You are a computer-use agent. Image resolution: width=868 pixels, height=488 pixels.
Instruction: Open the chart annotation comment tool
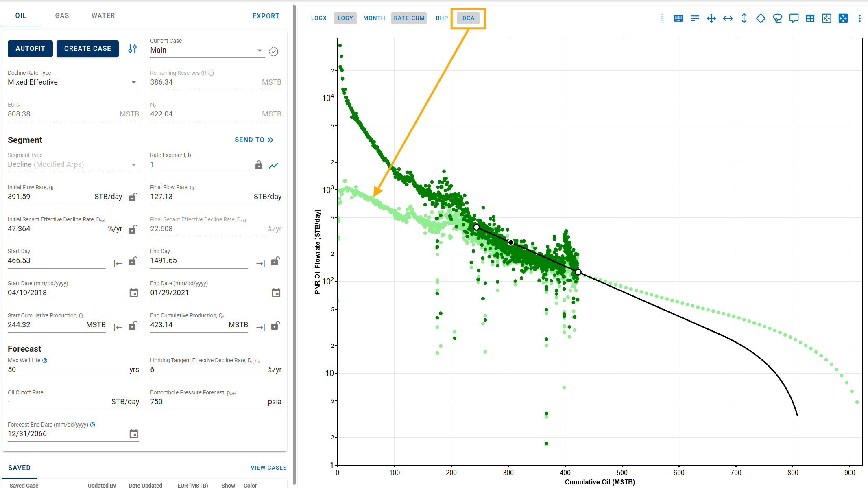794,18
